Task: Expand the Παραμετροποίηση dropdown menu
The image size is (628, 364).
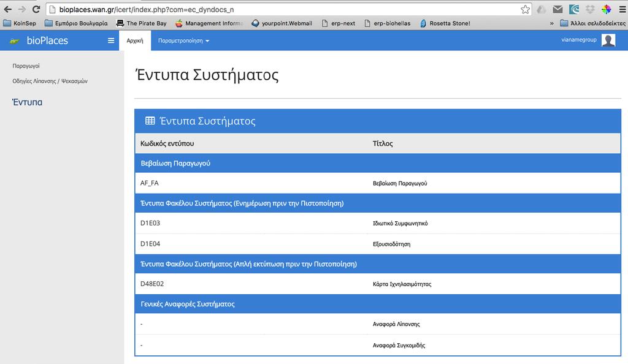Action: point(183,41)
